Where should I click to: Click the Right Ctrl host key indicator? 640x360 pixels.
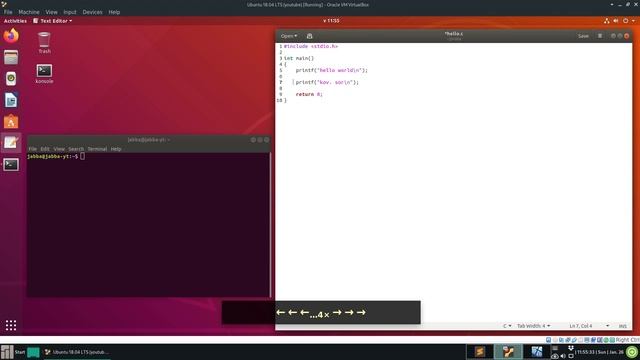click(628, 340)
